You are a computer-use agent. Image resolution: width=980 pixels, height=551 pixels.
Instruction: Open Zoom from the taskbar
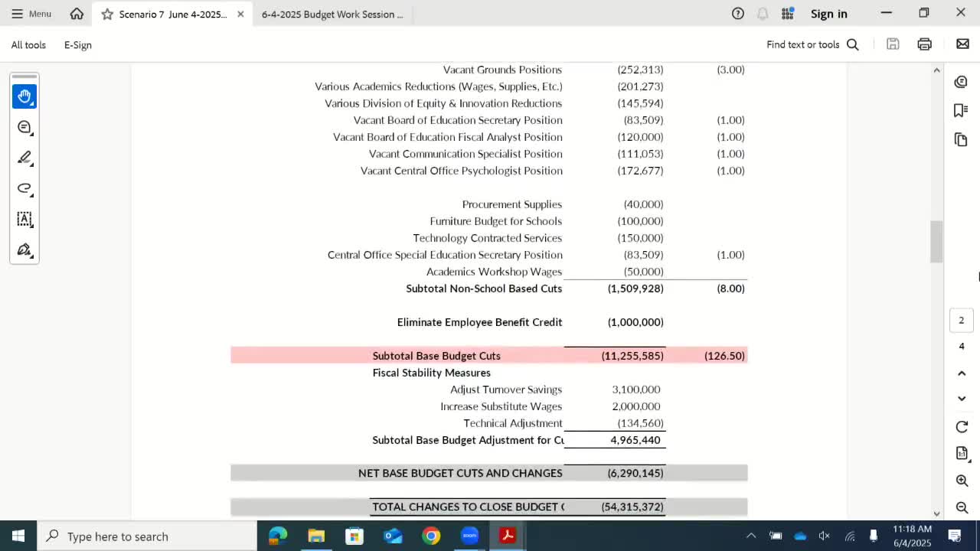469,536
